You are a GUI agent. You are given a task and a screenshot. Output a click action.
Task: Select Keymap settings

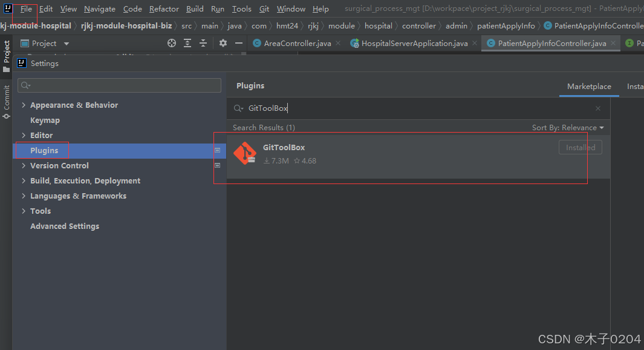click(45, 120)
